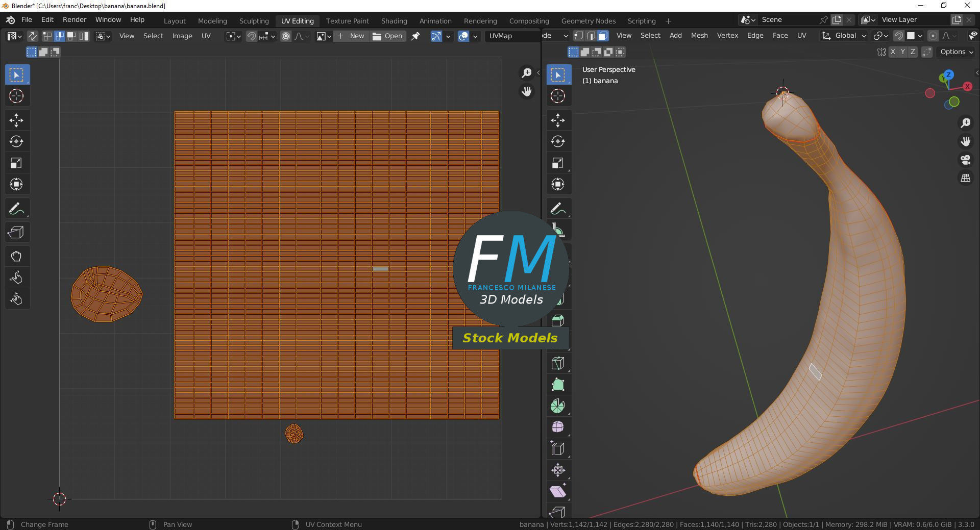Click the Open image button
Image resolution: width=980 pixels, height=530 pixels.
coord(388,36)
